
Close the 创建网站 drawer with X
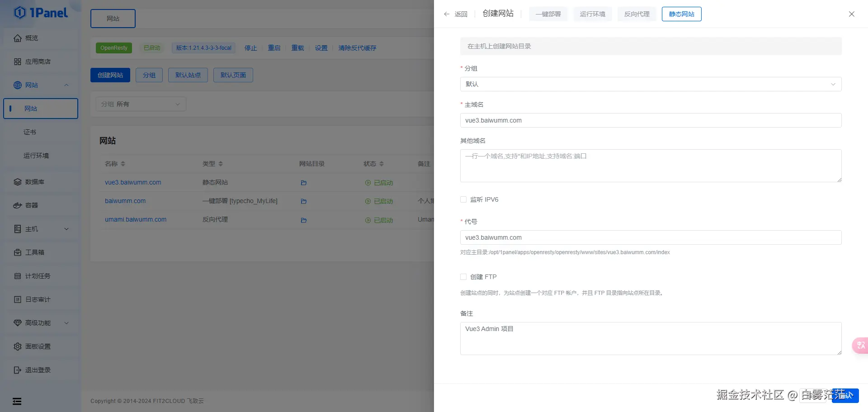pyautogui.click(x=852, y=14)
